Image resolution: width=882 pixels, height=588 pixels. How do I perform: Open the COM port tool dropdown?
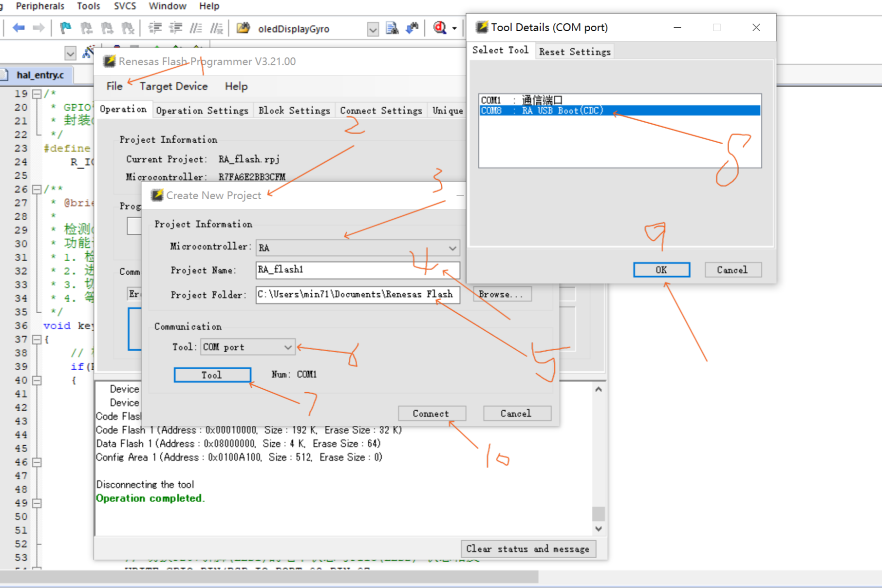(288, 347)
